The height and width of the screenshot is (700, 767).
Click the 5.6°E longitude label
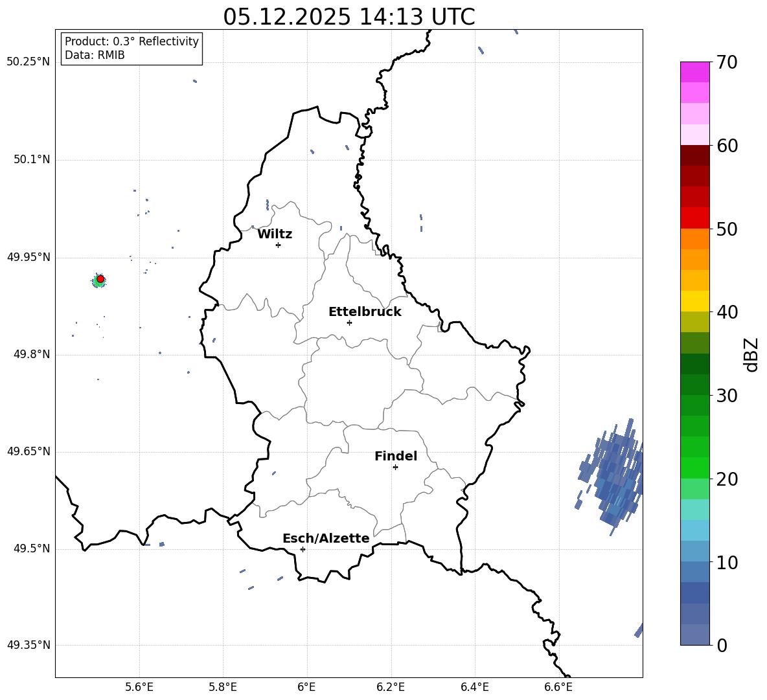139,687
